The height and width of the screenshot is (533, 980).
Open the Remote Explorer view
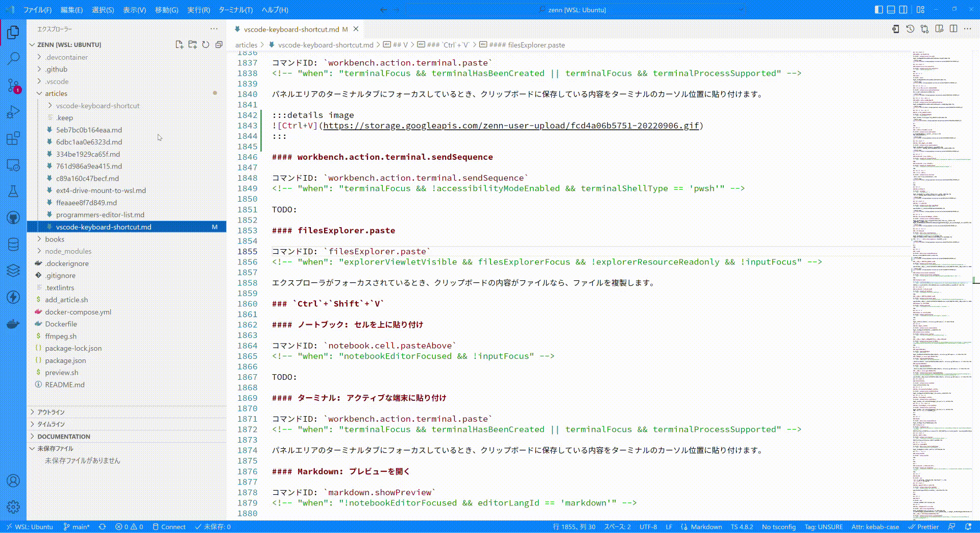click(x=13, y=165)
